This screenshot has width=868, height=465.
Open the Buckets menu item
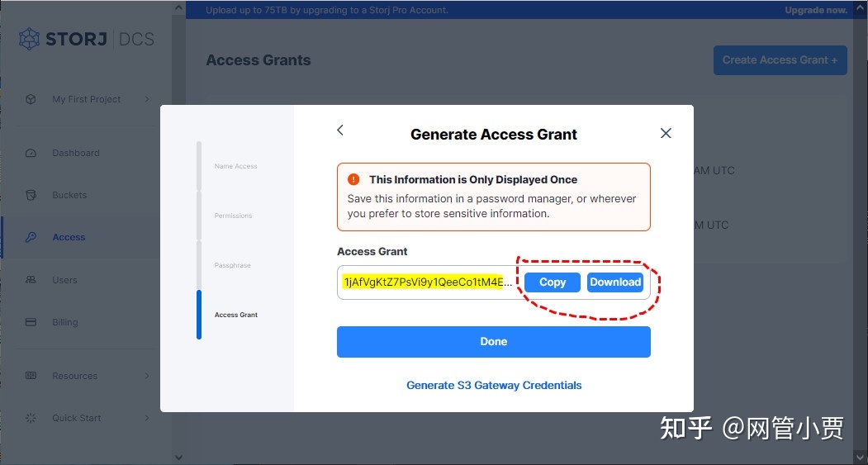(69, 195)
